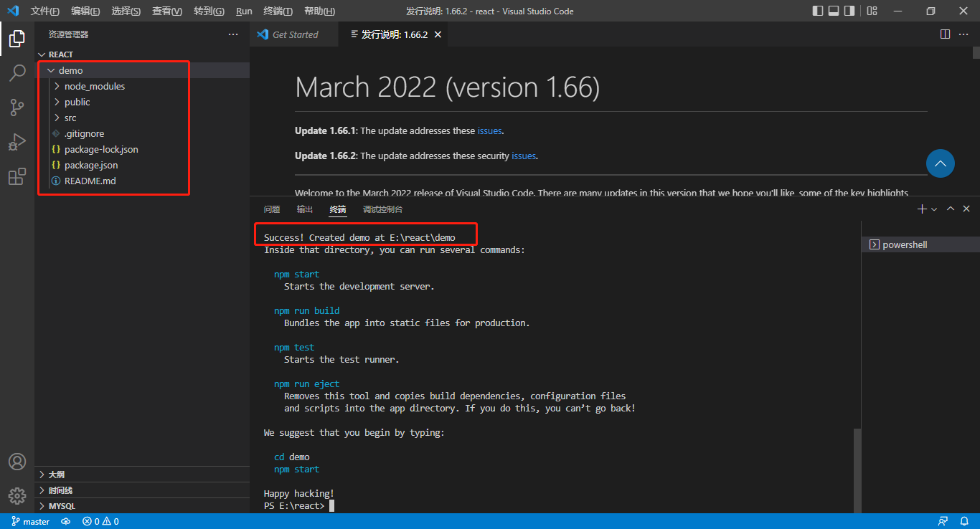Select the powershell terminal entry
The image size is (980, 529).
click(x=920, y=244)
